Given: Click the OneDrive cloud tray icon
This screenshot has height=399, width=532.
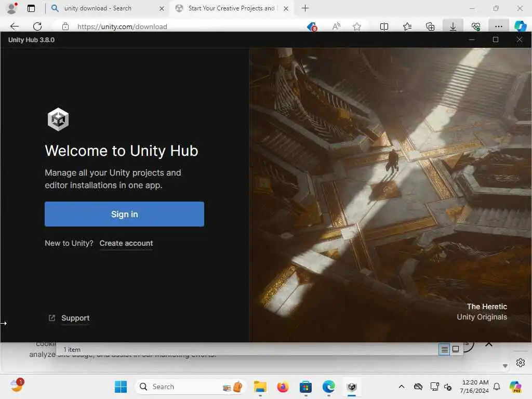Looking at the screenshot, I should (418, 387).
